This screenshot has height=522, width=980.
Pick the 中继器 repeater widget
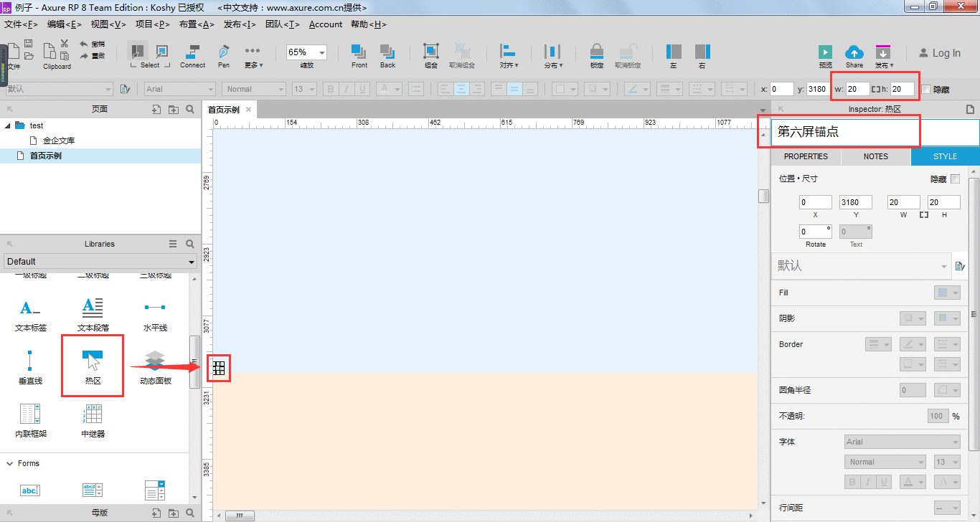[x=93, y=420]
